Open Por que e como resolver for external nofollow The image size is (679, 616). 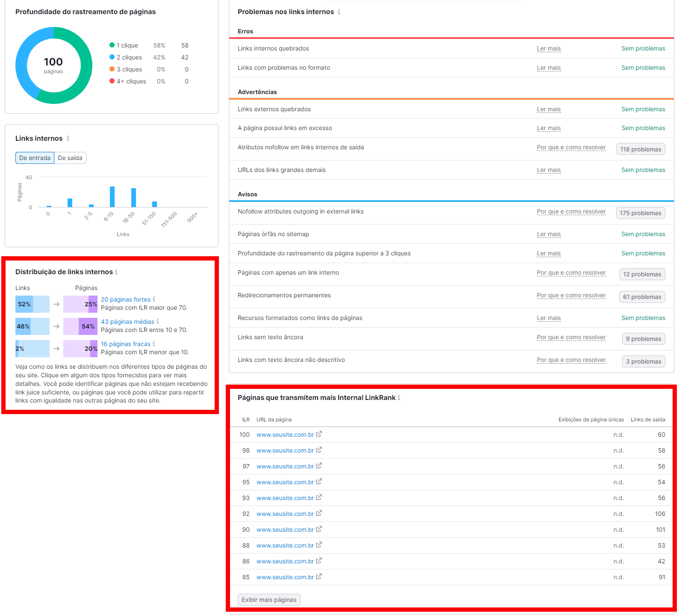(x=571, y=212)
